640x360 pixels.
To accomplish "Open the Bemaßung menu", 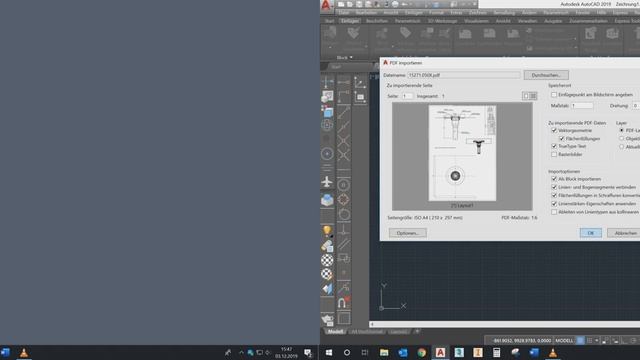I will [x=504, y=13].
